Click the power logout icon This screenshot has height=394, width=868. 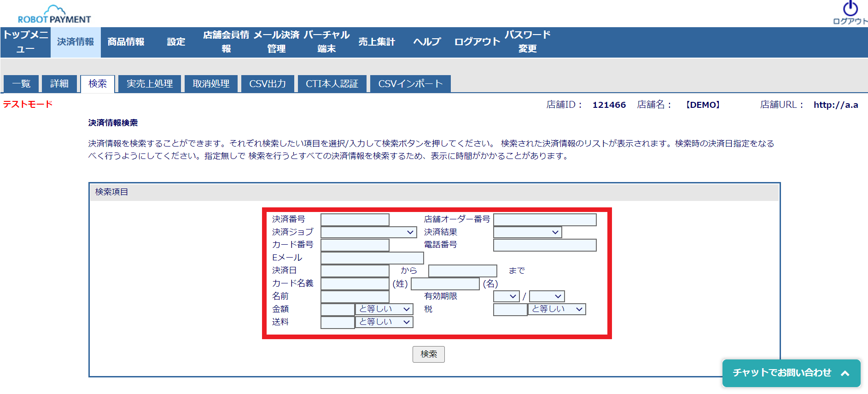point(850,9)
